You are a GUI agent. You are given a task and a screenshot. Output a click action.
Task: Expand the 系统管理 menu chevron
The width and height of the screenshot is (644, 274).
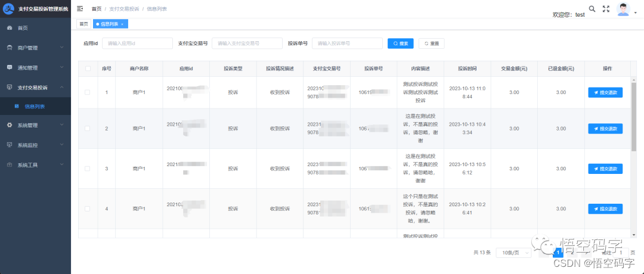click(61, 125)
